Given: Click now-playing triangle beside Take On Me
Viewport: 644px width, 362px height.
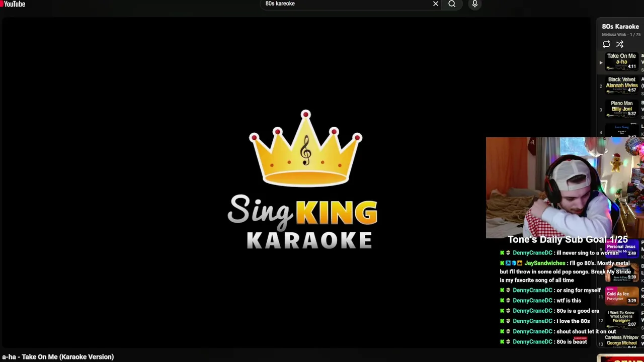Looking at the screenshot, I should 601,63.
